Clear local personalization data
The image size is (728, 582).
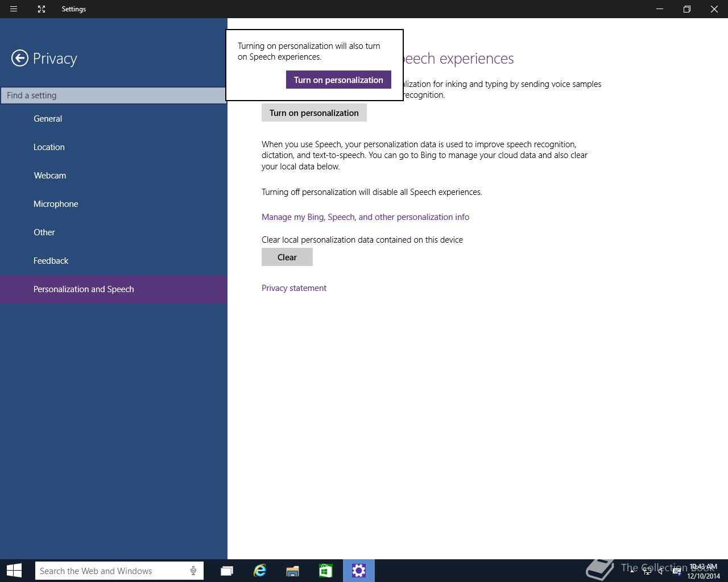point(287,257)
